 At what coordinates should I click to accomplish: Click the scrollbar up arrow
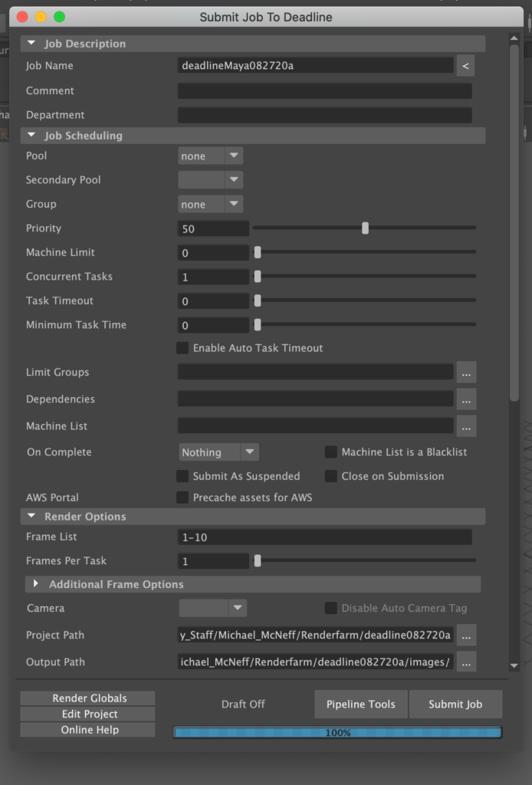pyautogui.click(x=514, y=38)
